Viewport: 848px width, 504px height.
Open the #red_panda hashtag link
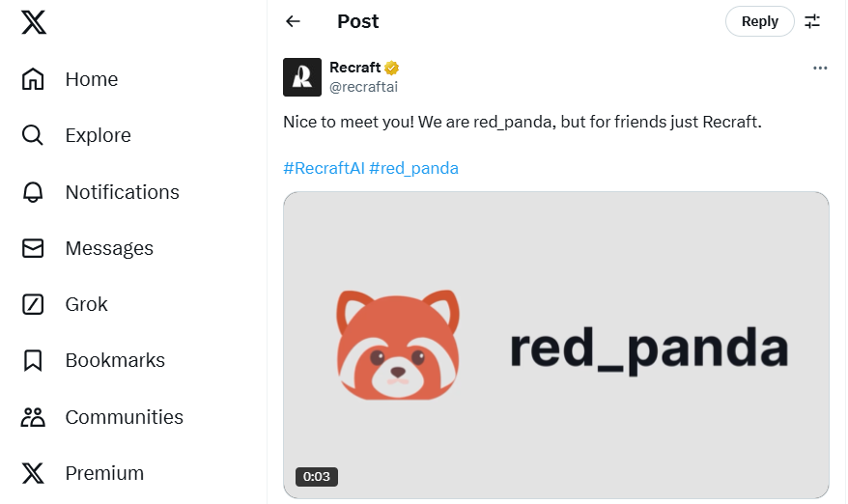[413, 168]
